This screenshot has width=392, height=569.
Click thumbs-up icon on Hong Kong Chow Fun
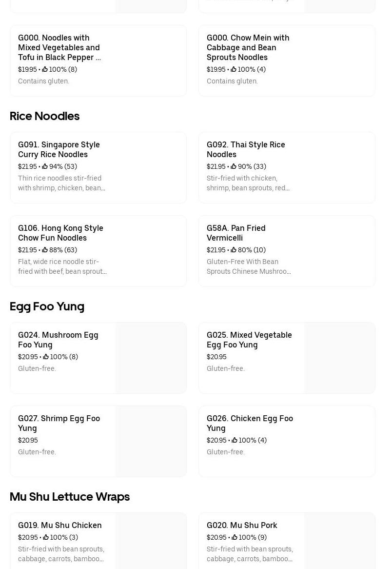[x=45, y=250]
